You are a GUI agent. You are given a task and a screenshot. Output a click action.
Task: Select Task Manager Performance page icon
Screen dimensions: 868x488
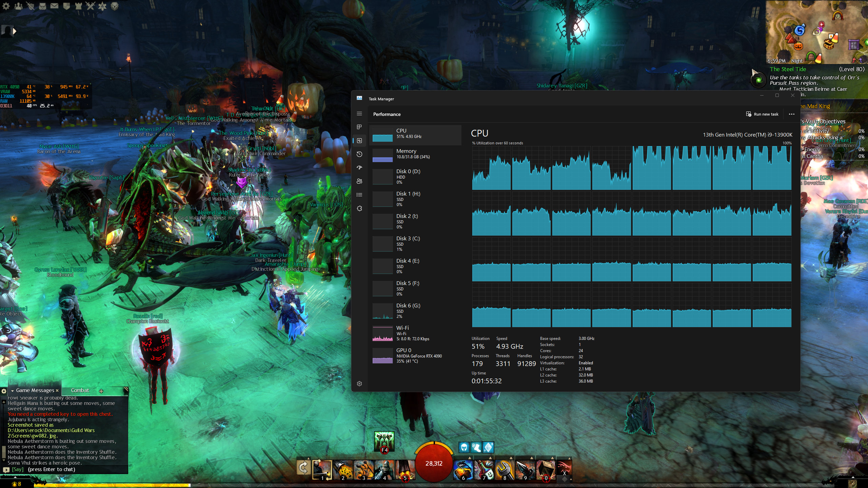pos(359,140)
